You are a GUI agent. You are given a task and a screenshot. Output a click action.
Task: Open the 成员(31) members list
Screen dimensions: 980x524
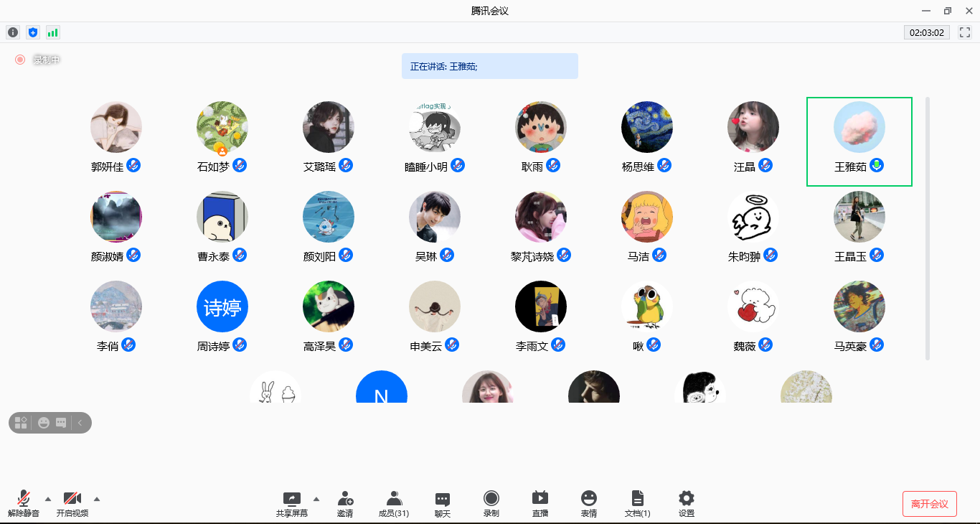tap(394, 503)
